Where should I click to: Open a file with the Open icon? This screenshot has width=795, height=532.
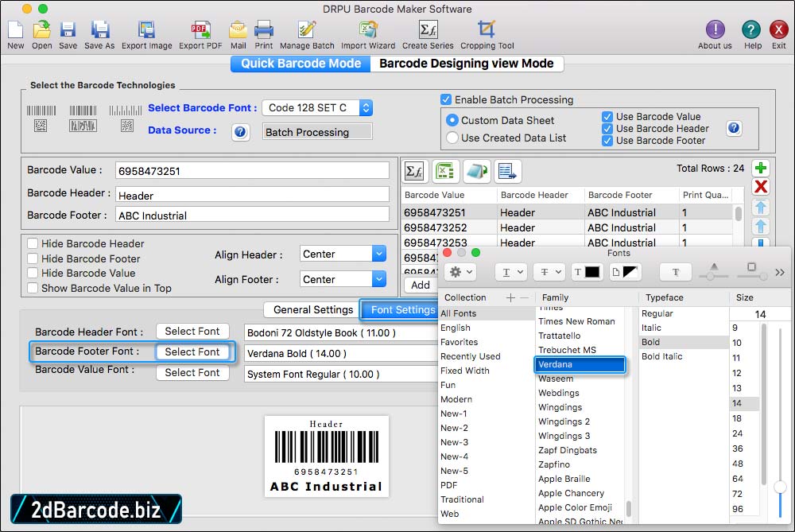point(41,29)
